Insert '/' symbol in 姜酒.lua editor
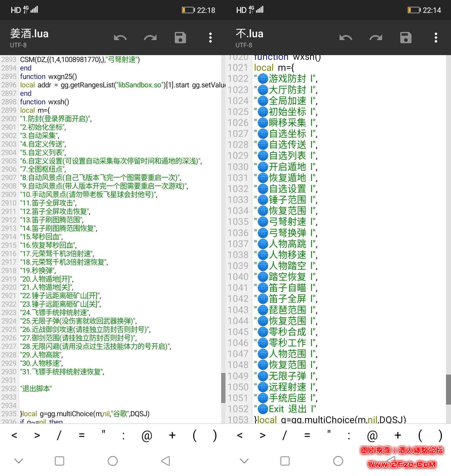451x476 pixels. pos(59,435)
